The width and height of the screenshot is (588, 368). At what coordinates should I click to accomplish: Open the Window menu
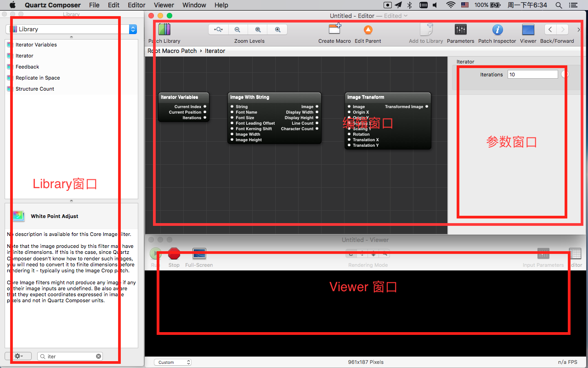click(194, 5)
